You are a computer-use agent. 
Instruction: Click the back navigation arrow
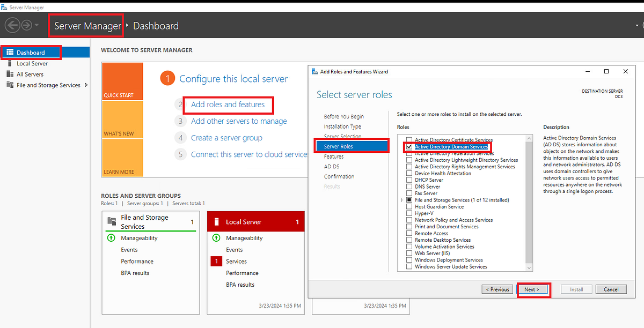[x=12, y=25]
